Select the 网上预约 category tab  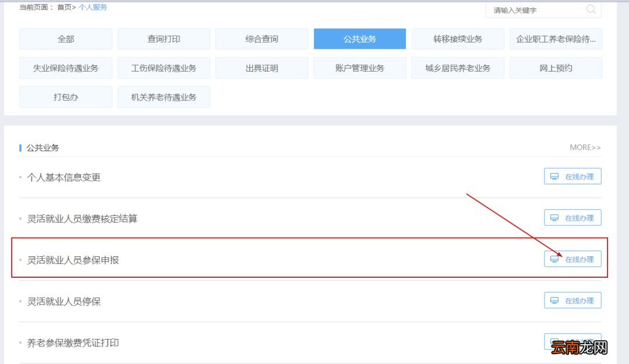(556, 68)
